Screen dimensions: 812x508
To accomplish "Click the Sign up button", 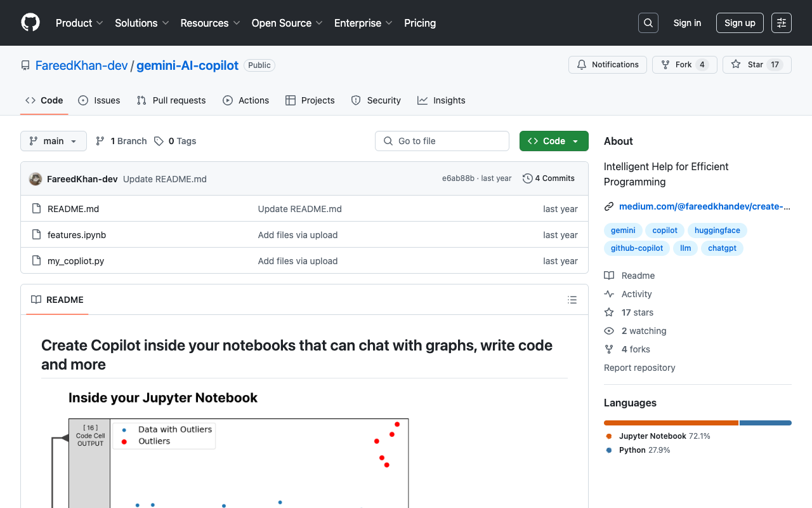I will point(740,23).
